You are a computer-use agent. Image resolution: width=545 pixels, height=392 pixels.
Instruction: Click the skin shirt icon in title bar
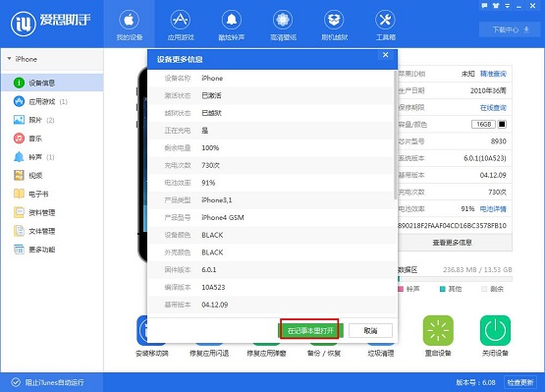coord(496,6)
